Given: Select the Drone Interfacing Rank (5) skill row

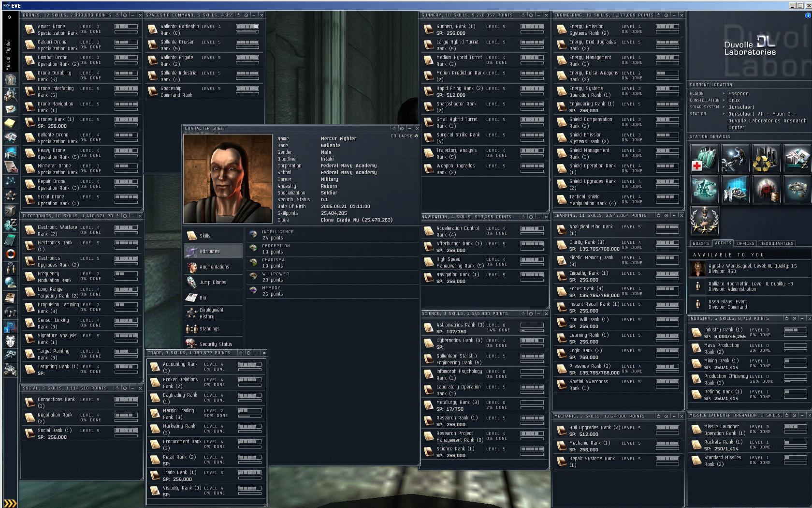Looking at the screenshot, I should click(x=82, y=91).
